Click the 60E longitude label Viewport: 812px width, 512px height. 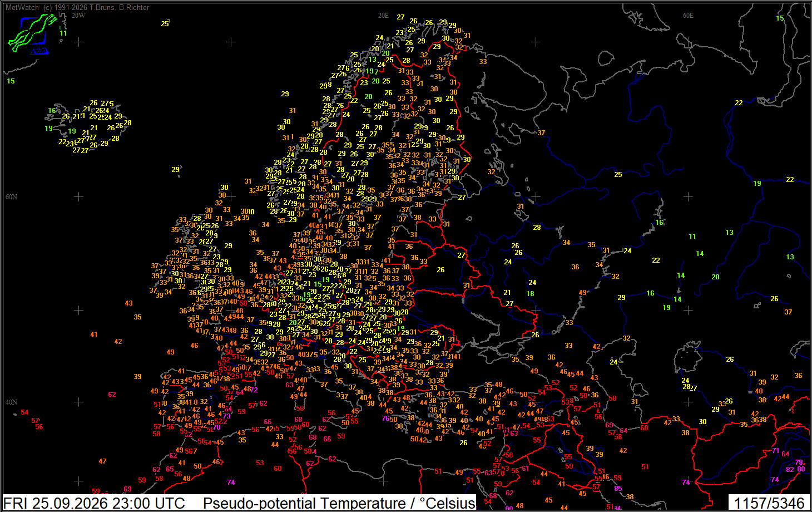[x=688, y=16]
